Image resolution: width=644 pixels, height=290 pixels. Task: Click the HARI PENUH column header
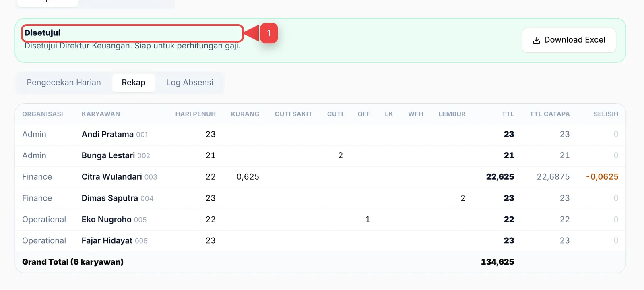[x=196, y=114]
